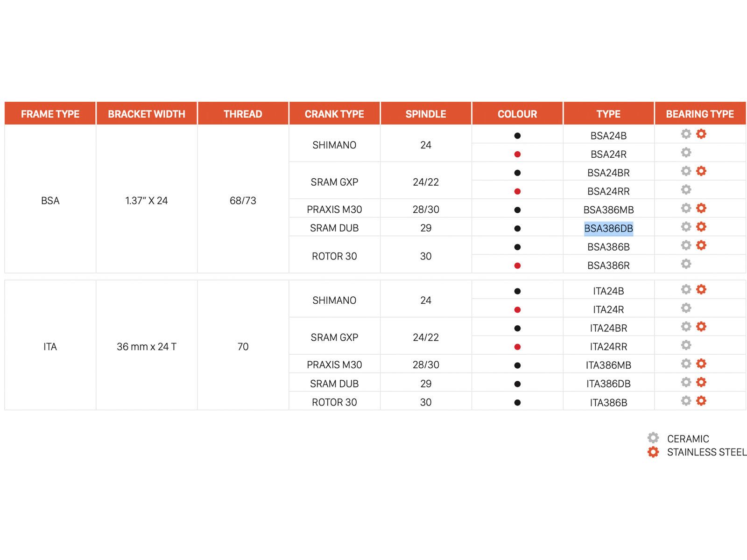Click the 68/73 thread value cell
Image resolution: width=747 pixels, height=560 pixels.
243,201
